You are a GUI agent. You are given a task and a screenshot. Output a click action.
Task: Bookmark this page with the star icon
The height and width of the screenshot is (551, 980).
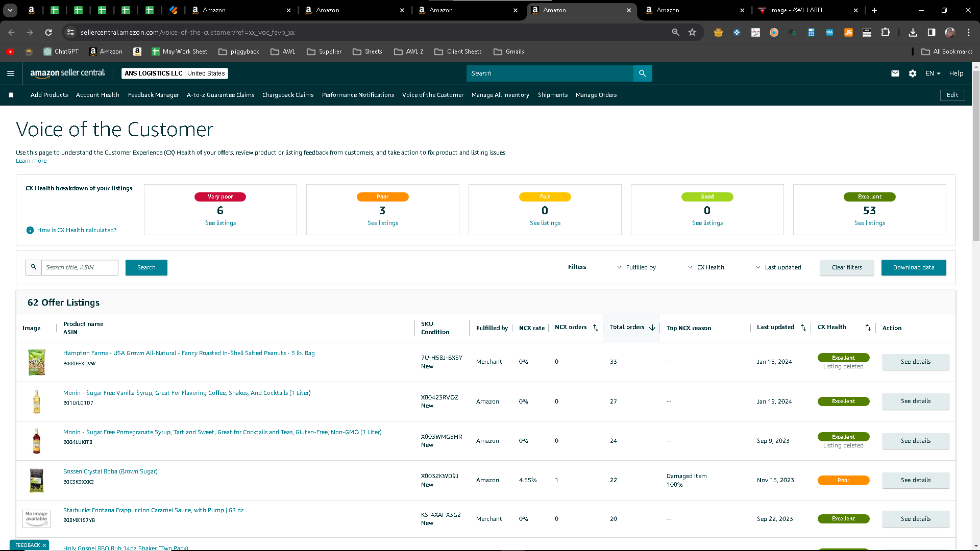pos(692,32)
